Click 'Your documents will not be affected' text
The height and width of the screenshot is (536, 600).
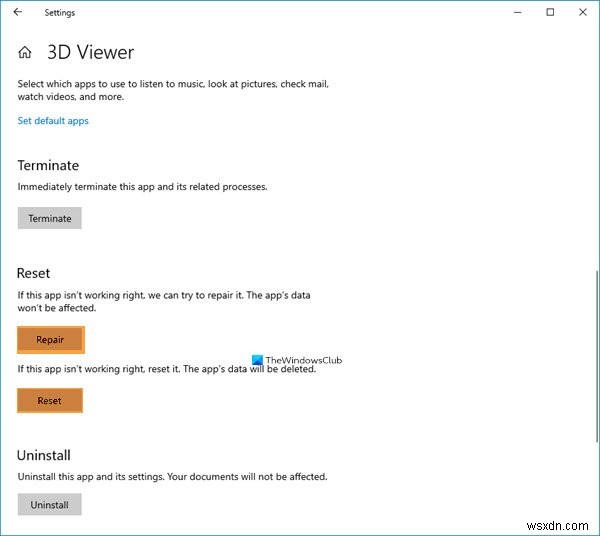(x=247, y=477)
